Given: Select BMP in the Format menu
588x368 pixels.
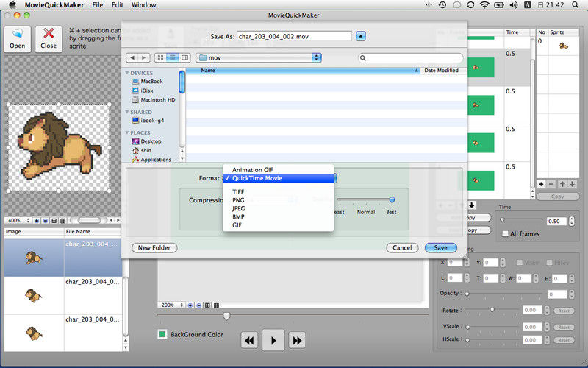Looking at the screenshot, I should pyautogui.click(x=278, y=216).
